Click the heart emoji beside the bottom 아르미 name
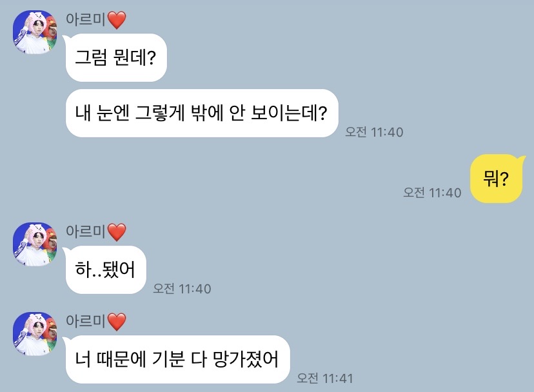The width and height of the screenshot is (534, 392). click(x=117, y=322)
